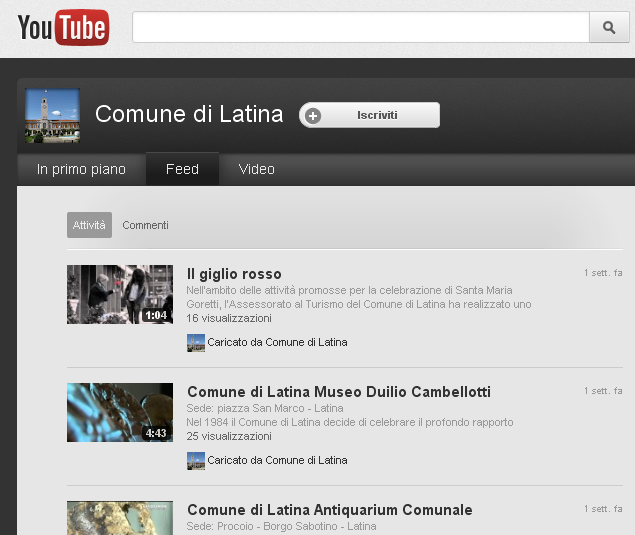Viewport: 635px width, 535px height.
Task: Click Sede: piazza San Marco - Latina text
Action: click(265, 408)
